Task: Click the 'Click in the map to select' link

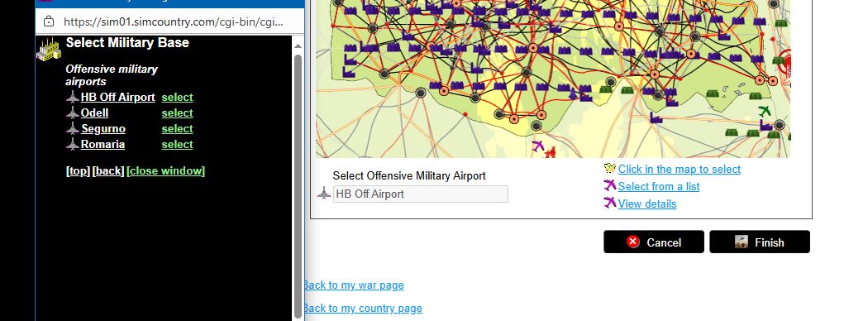Action: [x=680, y=169]
